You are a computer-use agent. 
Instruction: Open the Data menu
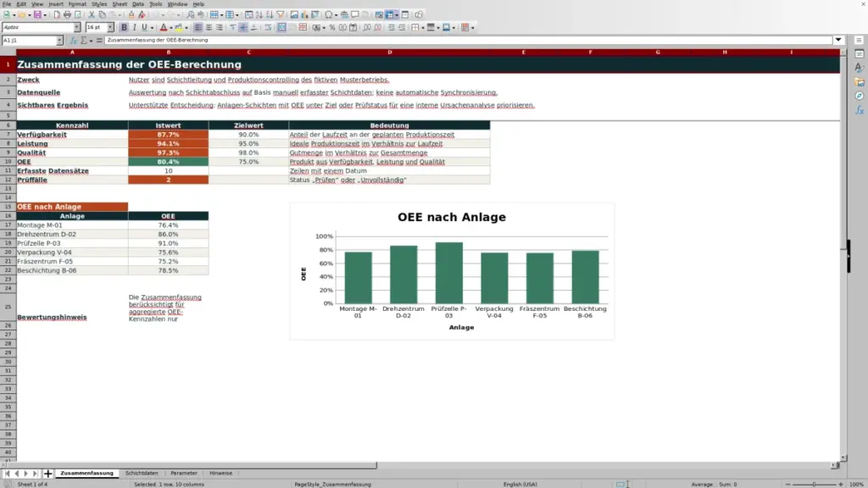coord(138,4)
